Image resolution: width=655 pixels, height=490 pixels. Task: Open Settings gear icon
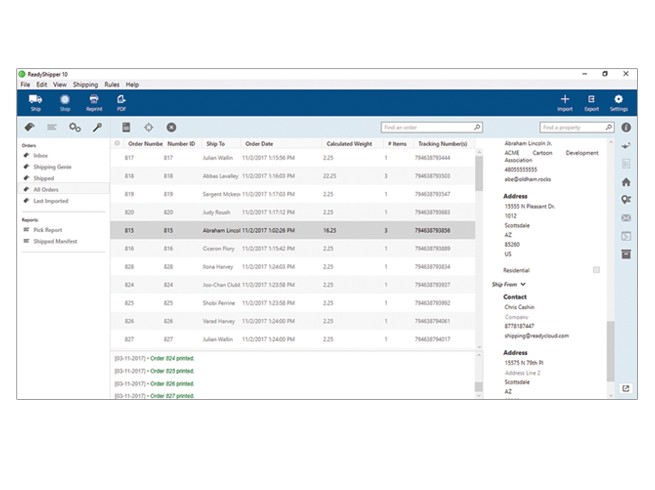pos(618,99)
